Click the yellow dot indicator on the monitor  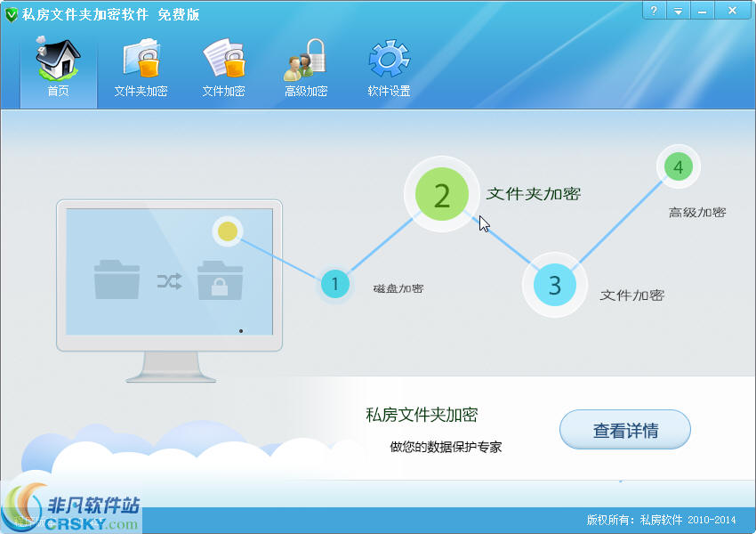pos(227,231)
